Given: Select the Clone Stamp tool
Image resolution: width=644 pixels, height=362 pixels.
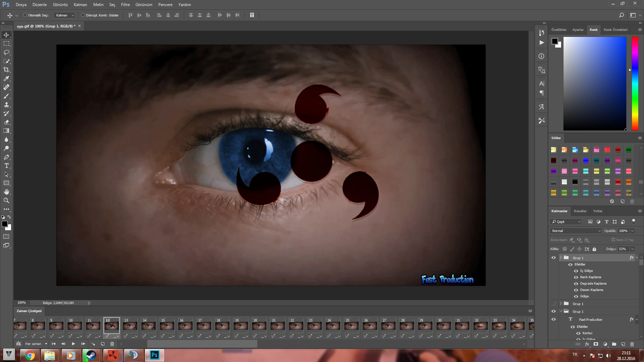Looking at the screenshot, I should 6,105.
